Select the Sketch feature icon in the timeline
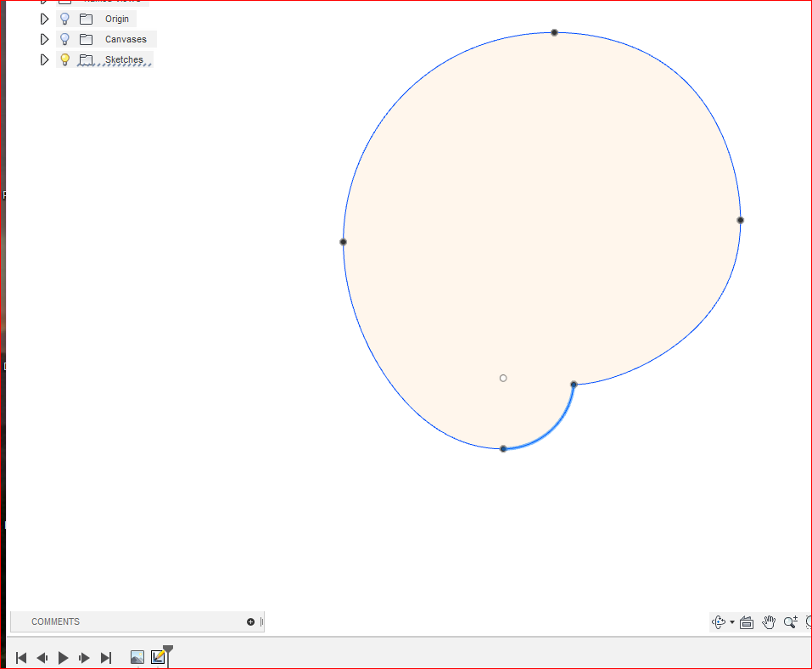 tap(160, 656)
